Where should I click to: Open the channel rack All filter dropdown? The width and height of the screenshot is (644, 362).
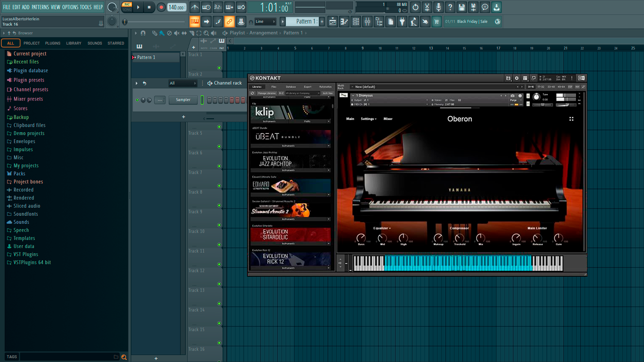pos(183,83)
